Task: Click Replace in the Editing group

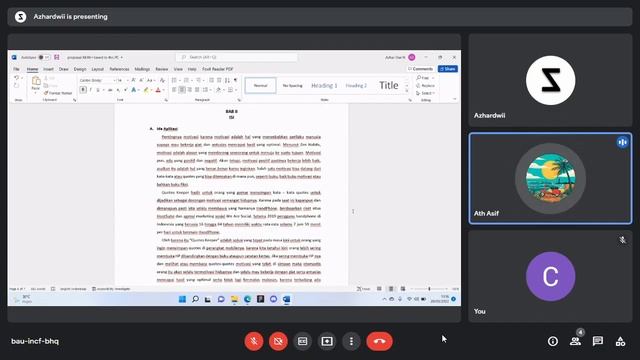Action: [x=425, y=85]
